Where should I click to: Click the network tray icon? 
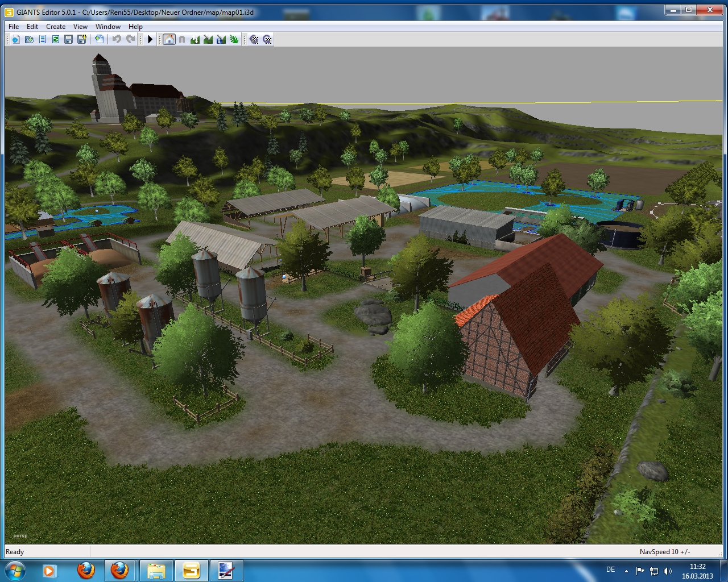(x=654, y=571)
